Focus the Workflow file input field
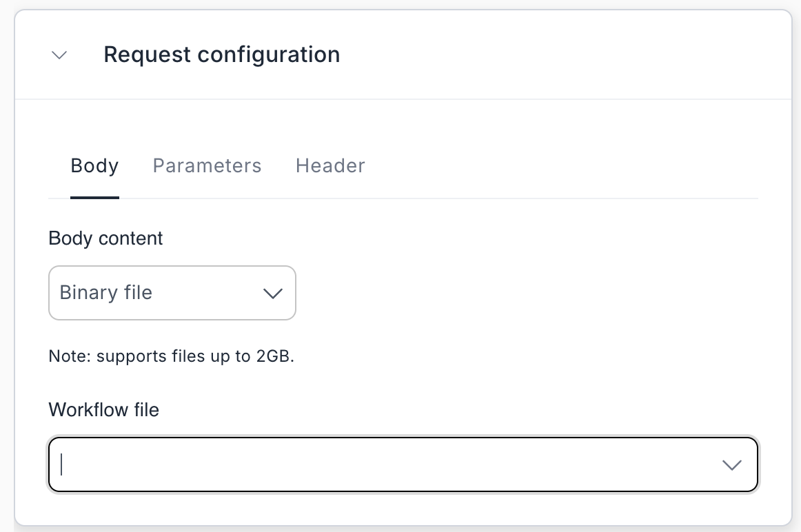 coord(372,464)
